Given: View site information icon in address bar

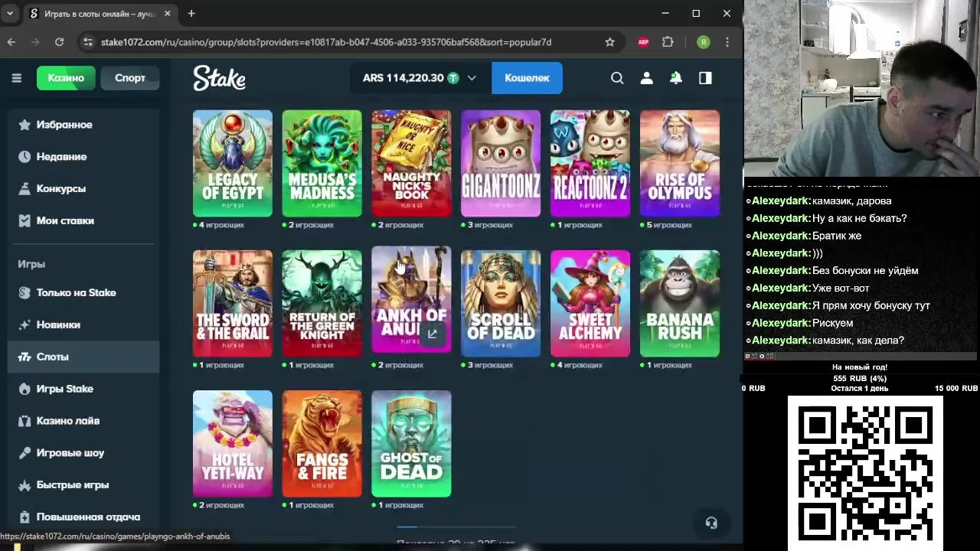Looking at the screenshot, I should pos(87,42).
